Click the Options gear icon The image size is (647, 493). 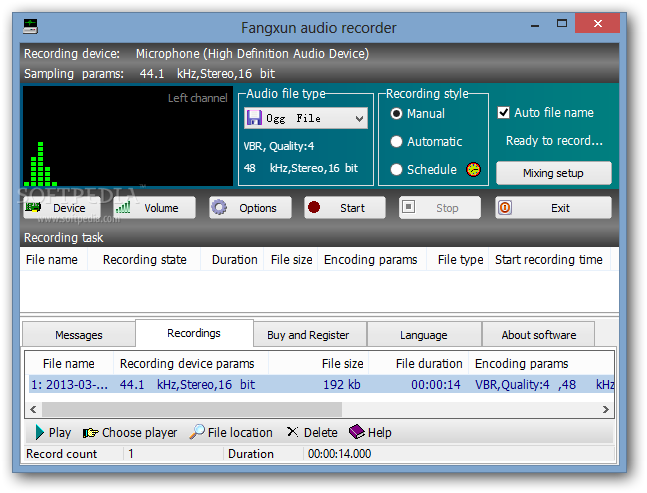click(x=219, y=208)
